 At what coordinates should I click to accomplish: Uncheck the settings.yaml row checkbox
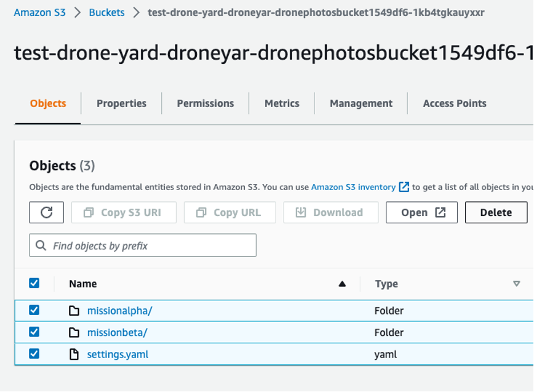tap(34, 353)
